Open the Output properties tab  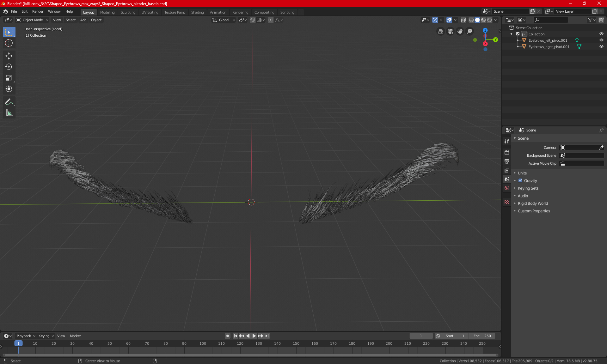coord(507,161)
